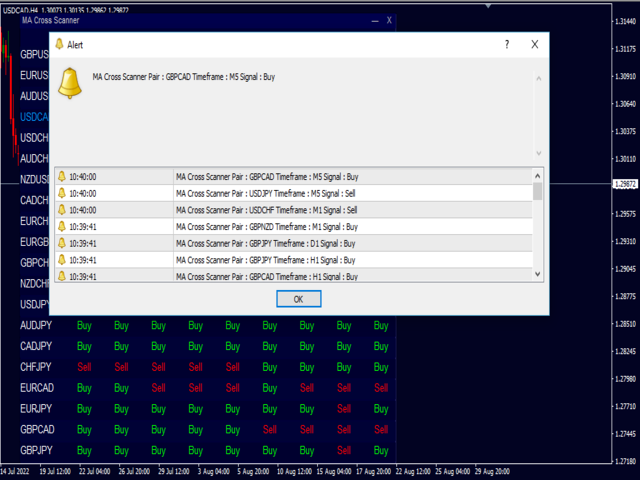Click scroll-up arrow of the alert history list
Image resolution: width=640 pixels, height=480 pixels.
tap(538, 176)
